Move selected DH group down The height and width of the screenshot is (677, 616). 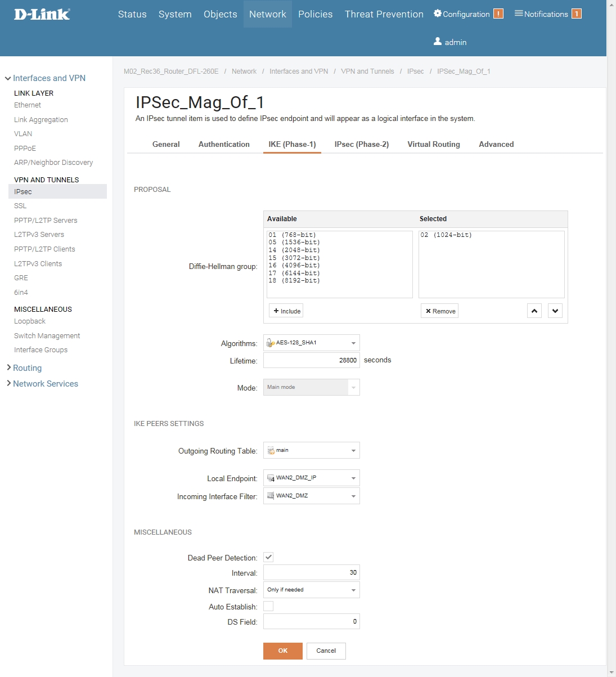pyautogui.click(x=555, y=311)
